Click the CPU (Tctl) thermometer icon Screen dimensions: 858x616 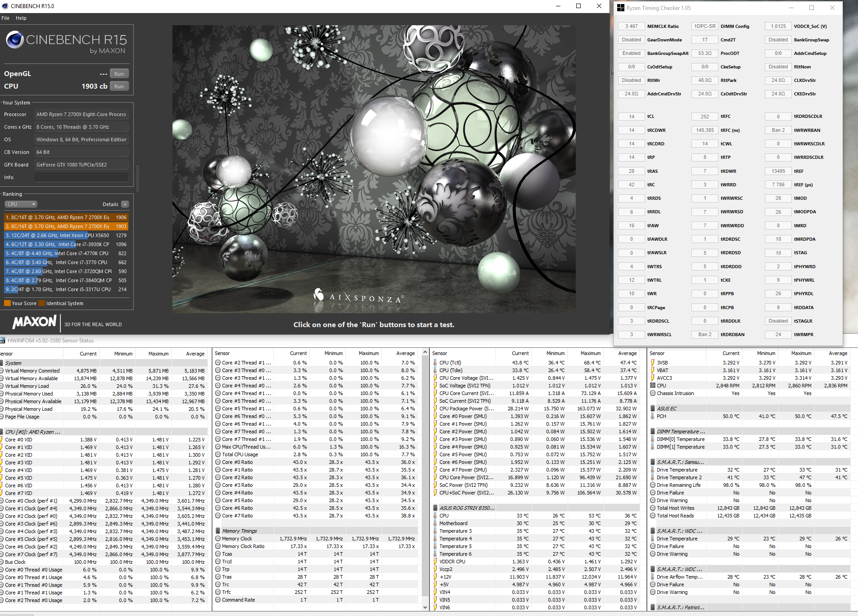point(435,363)
